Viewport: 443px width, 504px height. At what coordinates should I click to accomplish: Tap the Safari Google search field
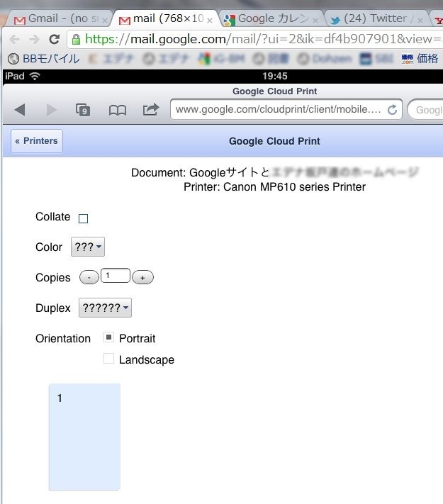426,110
